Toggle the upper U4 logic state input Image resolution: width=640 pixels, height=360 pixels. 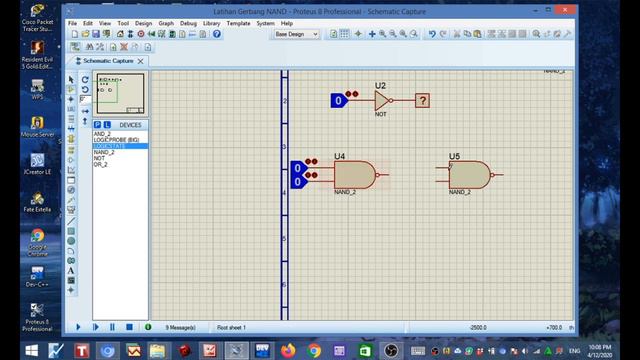coord(298,168)
